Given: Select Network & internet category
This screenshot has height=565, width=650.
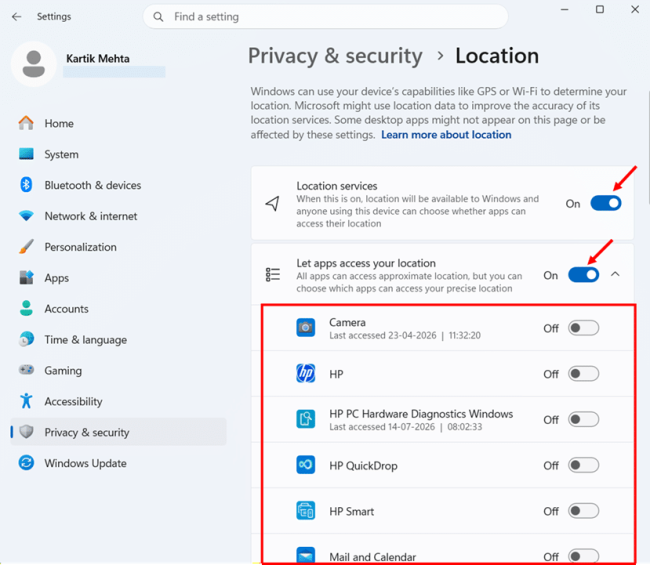Looking at the screenshot, I should pyautogui.click(x=118, y=216).
